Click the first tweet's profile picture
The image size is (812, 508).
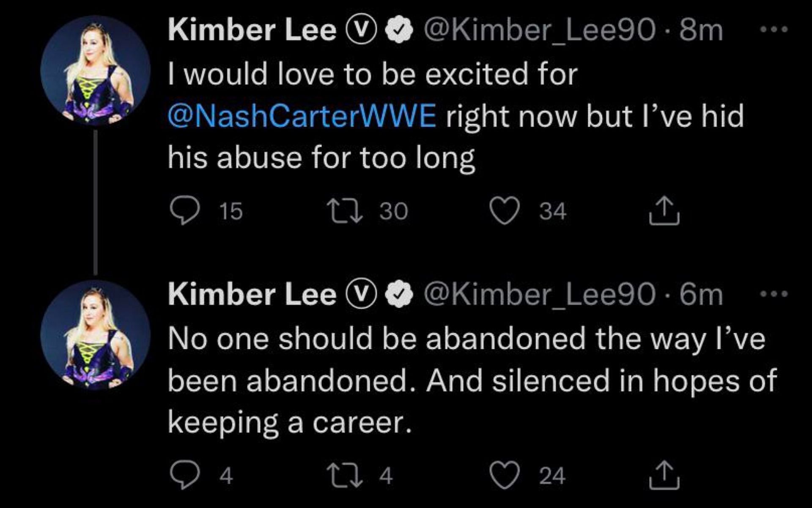(x=95, y=71)
